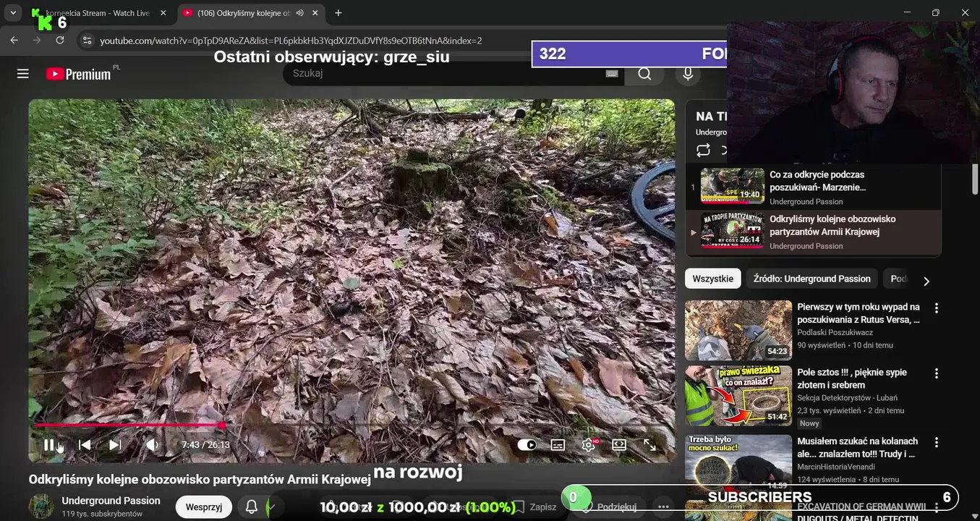Click thumbnail of 'Musiałem szukać na kolanach' video
The width and height of the screenshot is (980, 521).
pyautogui.click(x=738, y=463)
